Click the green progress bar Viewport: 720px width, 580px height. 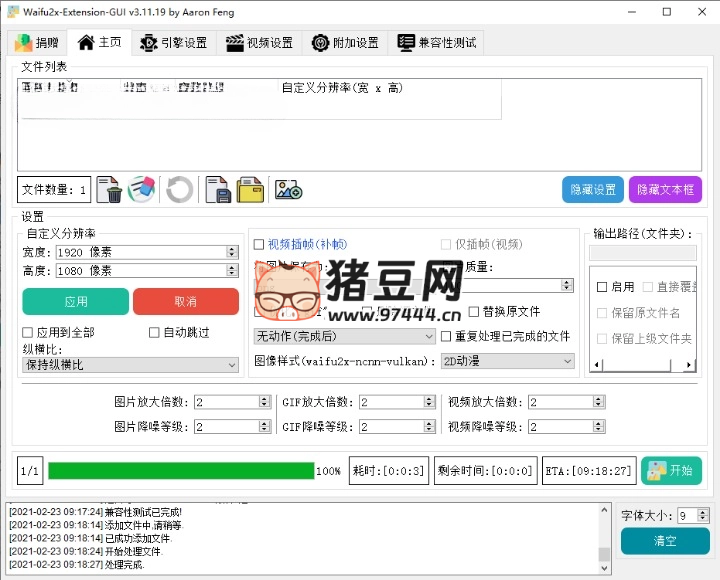[181, 471]
